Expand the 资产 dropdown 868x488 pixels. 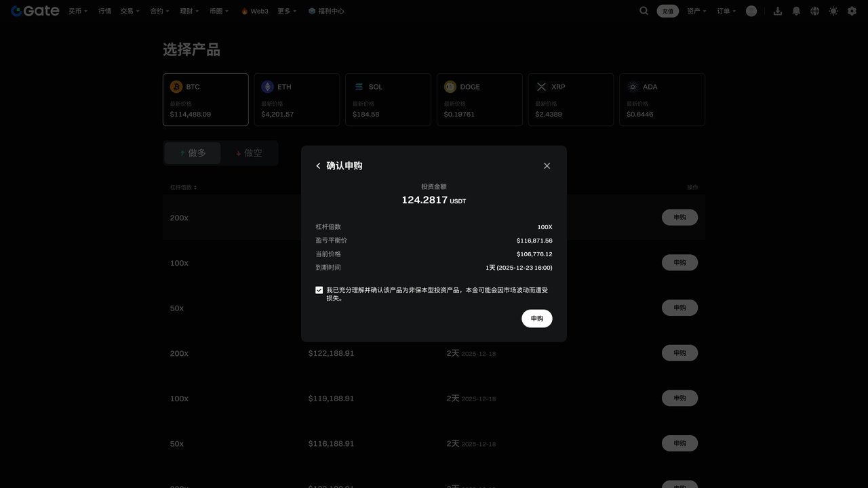click(x=696, y=11)
